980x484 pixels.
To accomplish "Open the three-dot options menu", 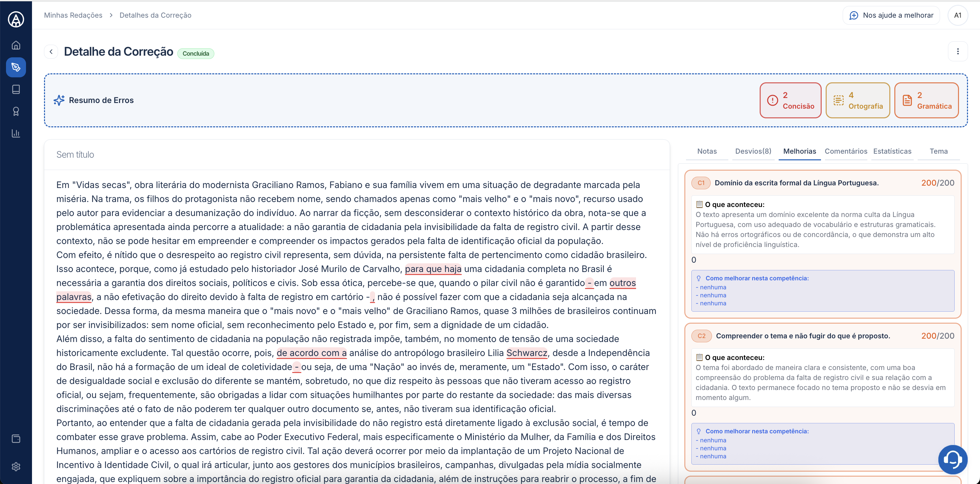I will tap(958, 51).
